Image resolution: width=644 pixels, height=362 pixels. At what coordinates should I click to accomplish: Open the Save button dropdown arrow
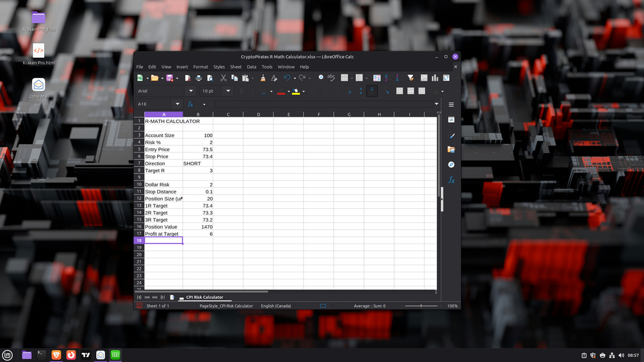(177, 78)
